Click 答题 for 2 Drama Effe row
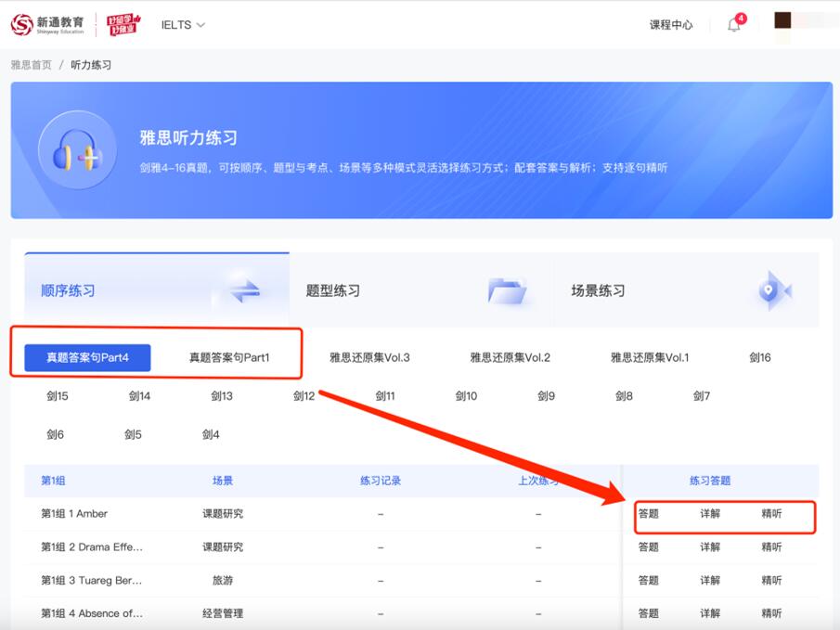Image resolution: width=840 pixels, height=630 pixels. click(x=648, y=547)
